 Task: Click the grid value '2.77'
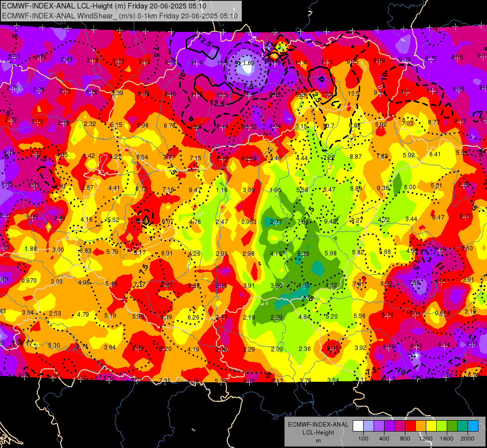click(x=276, y=222)
